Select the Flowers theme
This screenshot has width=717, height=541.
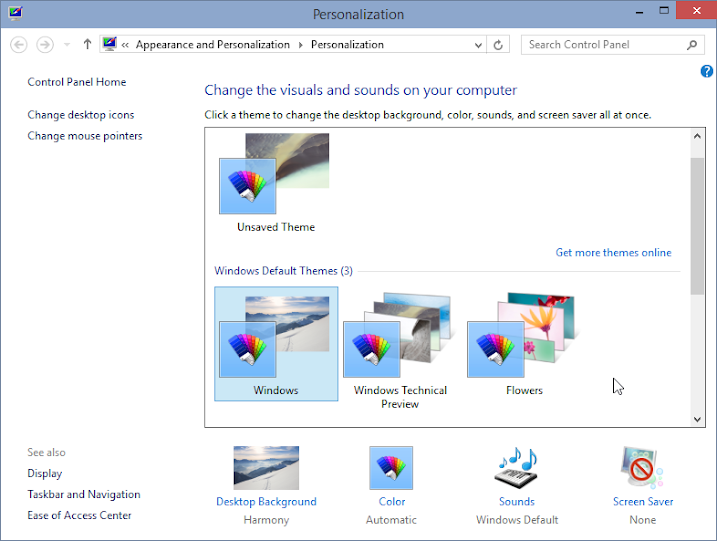click(524, 344)
